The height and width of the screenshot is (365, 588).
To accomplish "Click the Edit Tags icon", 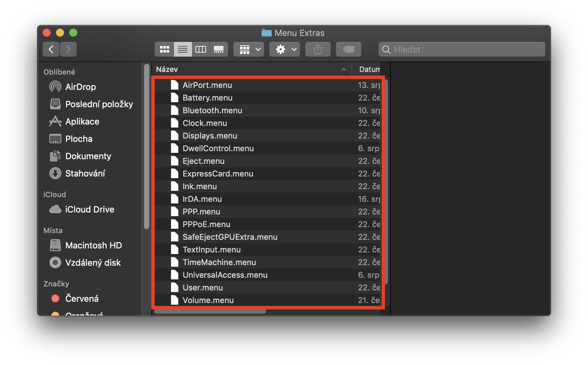I will click(x=348, y=49).
